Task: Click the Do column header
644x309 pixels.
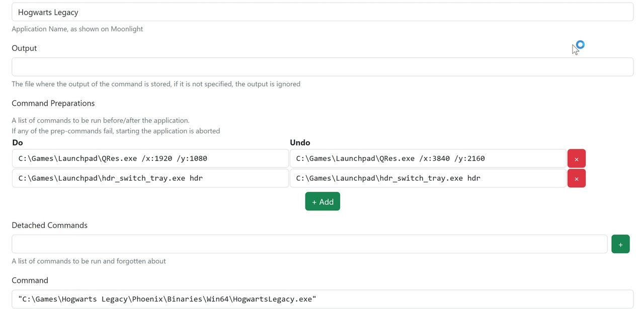Action: coord(18,142)
